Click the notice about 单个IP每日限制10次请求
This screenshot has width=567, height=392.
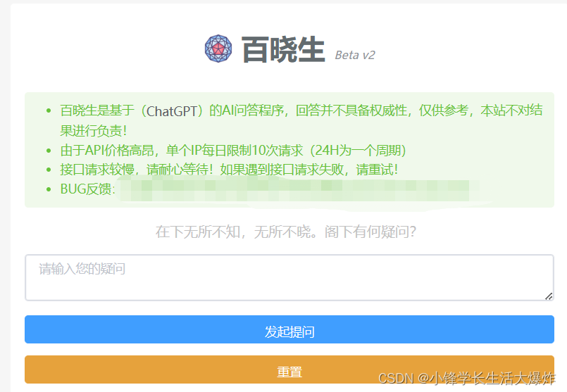point(233,151)
